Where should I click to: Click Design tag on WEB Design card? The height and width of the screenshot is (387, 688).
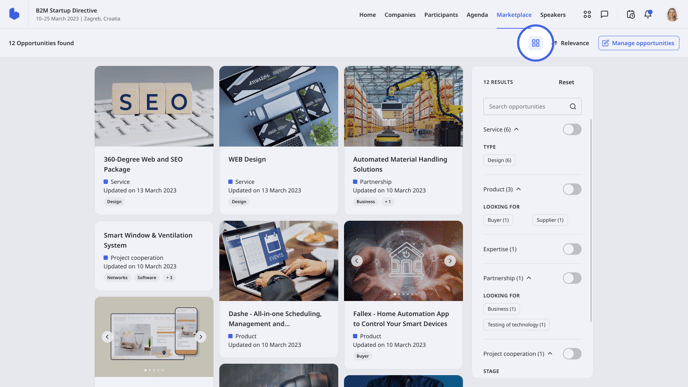(x=239, y=202)
